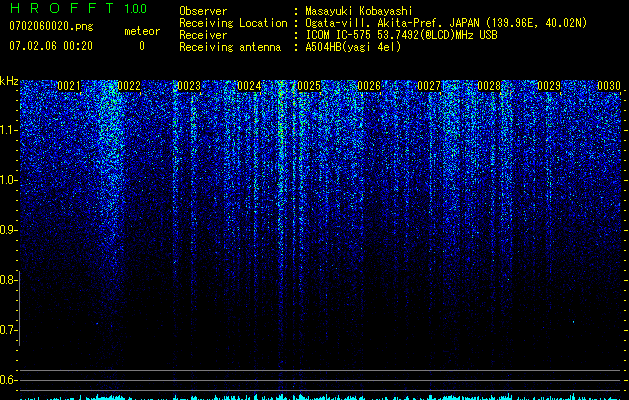Select the file name 0702060020.png

point(51,26)
